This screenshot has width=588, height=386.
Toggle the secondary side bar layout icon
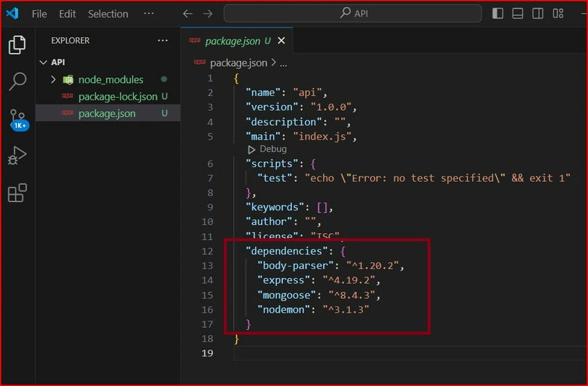pos(538,14)
